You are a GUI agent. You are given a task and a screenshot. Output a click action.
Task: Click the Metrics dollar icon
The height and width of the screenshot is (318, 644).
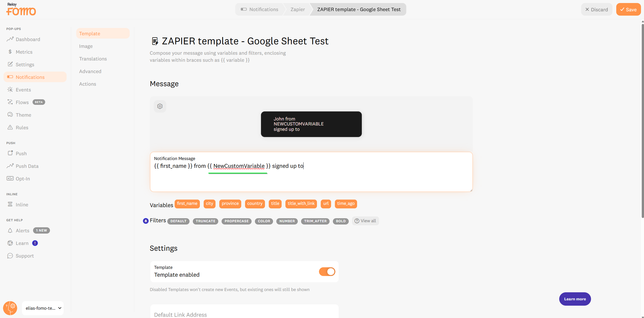click(10, 52)
